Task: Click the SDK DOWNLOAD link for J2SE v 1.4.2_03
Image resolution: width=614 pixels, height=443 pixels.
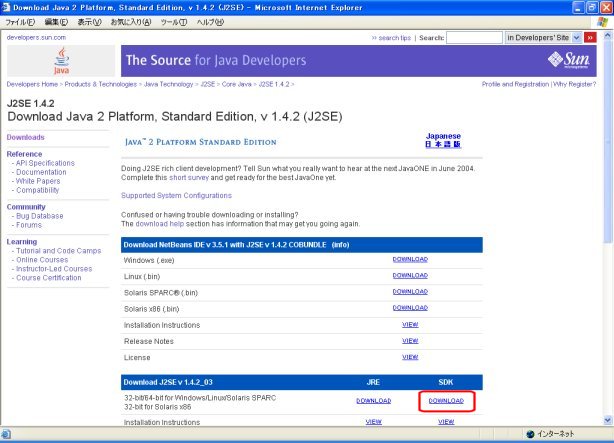Action: click(446, 400)
